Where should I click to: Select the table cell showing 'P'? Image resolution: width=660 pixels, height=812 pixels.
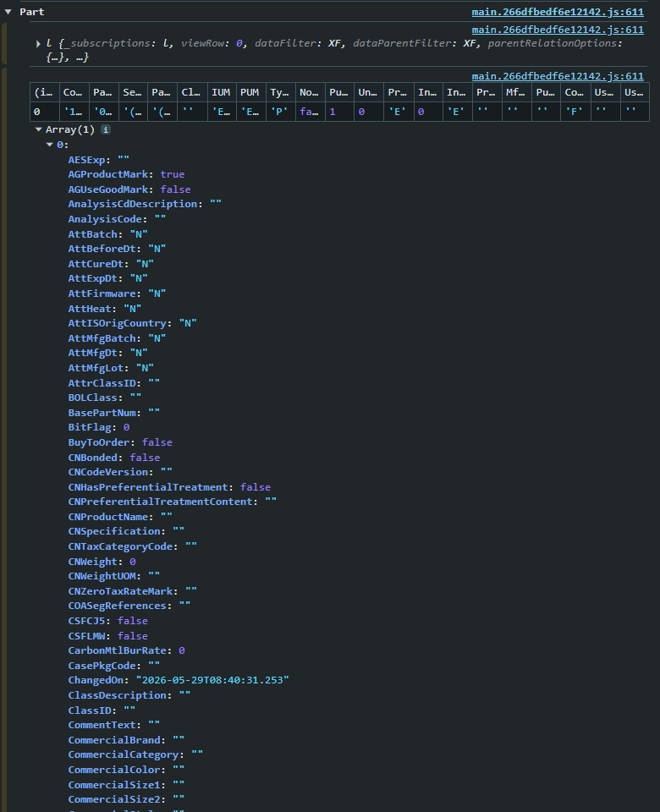[281, 112]
